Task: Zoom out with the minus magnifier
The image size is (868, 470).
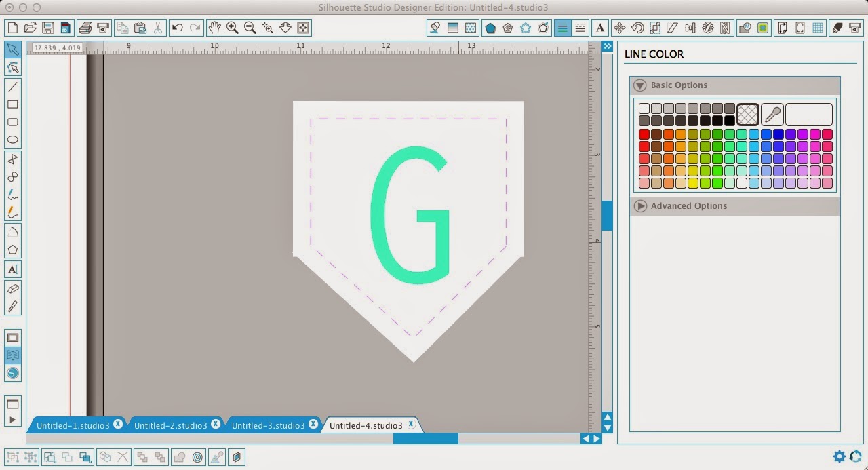Action: tap(250, 28)
